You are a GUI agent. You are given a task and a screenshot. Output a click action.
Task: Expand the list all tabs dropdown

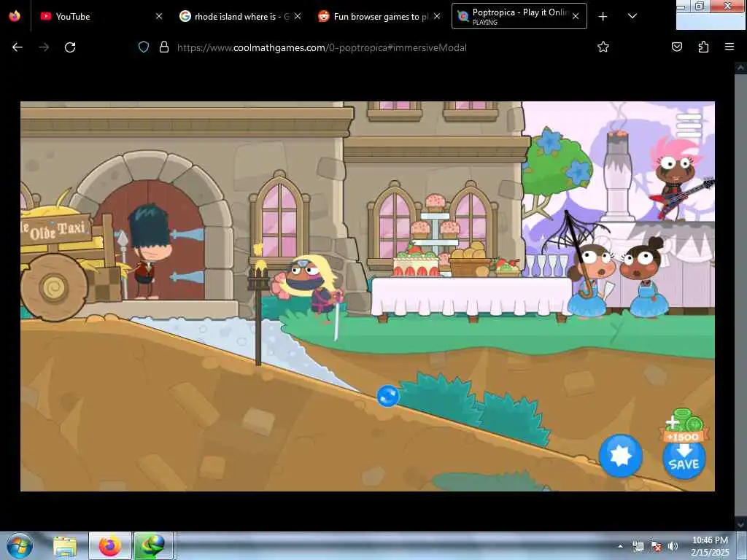(632, 16)
